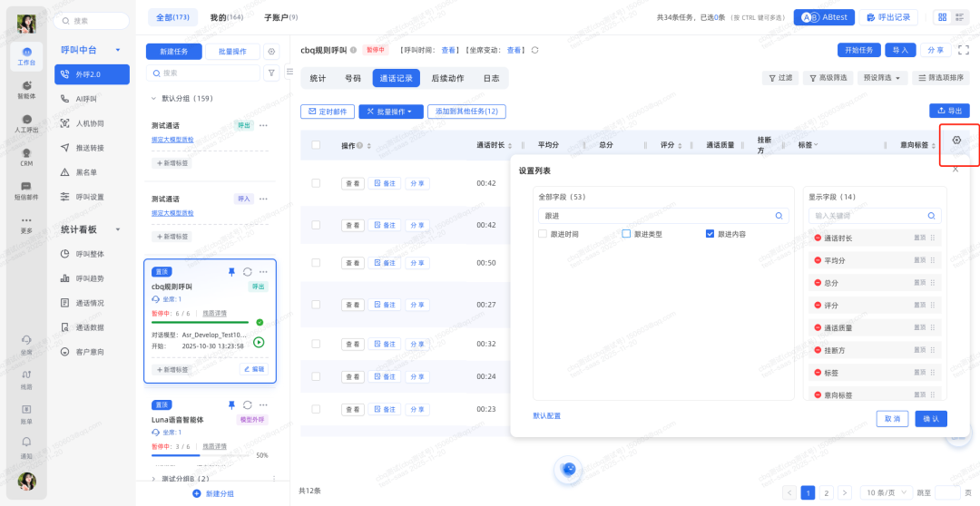Remove 通话时长 from displayed fields

(817, 238)
